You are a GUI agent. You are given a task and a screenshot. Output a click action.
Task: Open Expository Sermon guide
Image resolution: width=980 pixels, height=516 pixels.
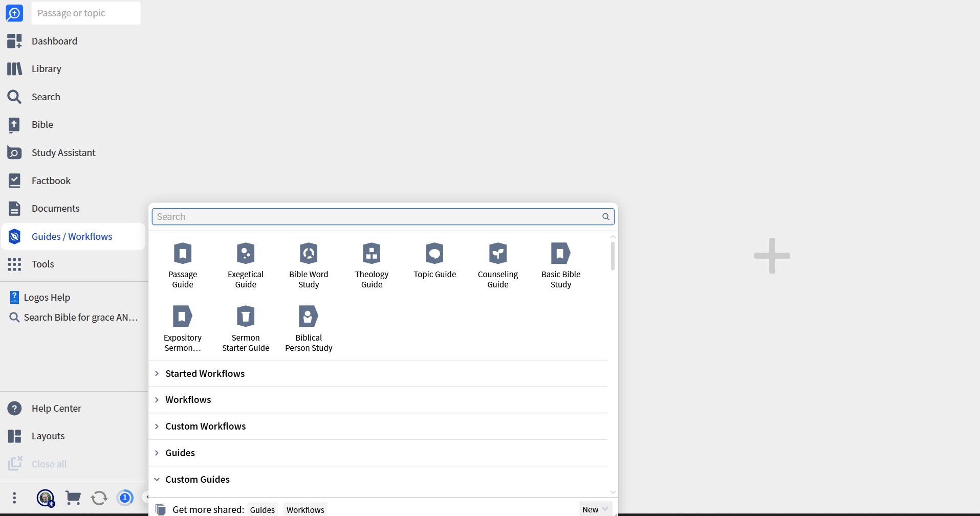(183, 328)
